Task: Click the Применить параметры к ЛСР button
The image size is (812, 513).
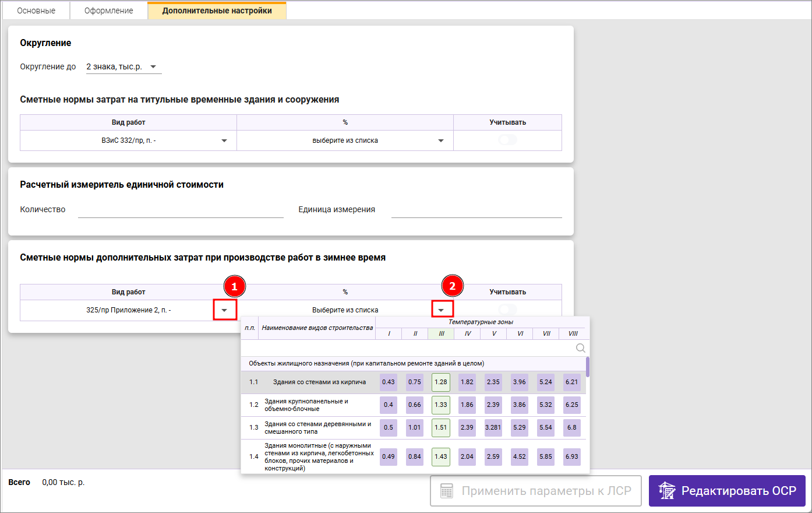Action: [535, 491]
